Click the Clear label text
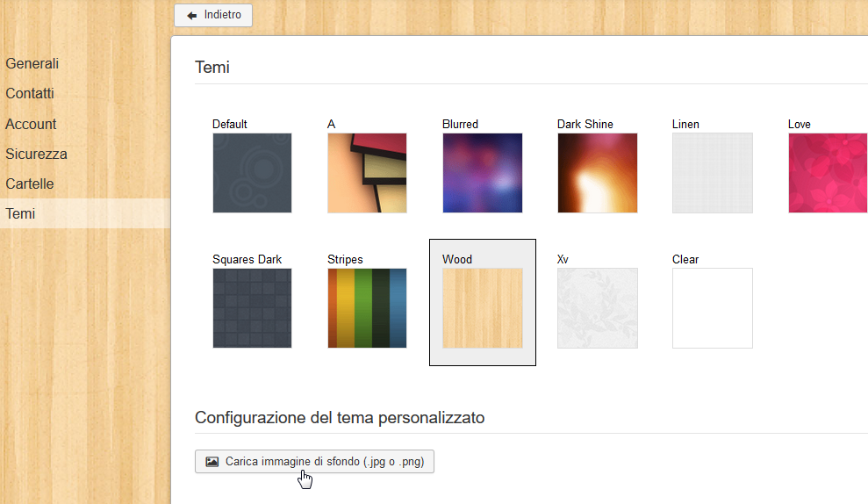The width and height of the screenshot is (868, 504). [x=685, y=259]
